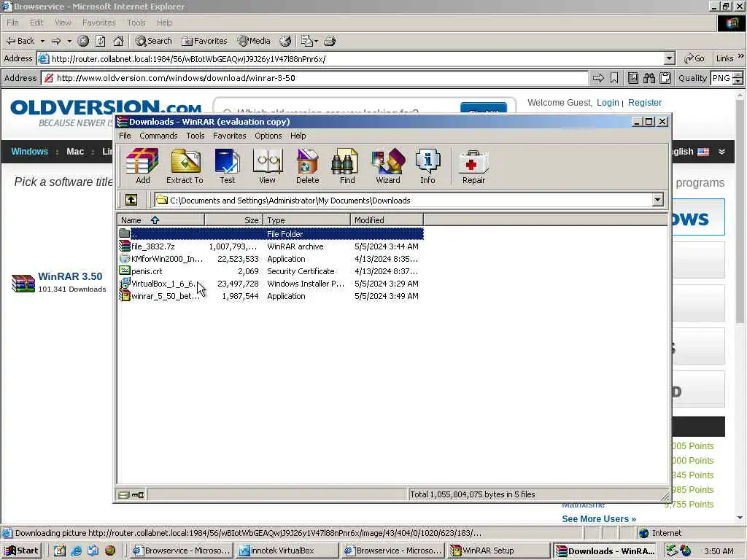
Task: Click the WinRAR 3.50 link
Action: click(x=70, y=276)
